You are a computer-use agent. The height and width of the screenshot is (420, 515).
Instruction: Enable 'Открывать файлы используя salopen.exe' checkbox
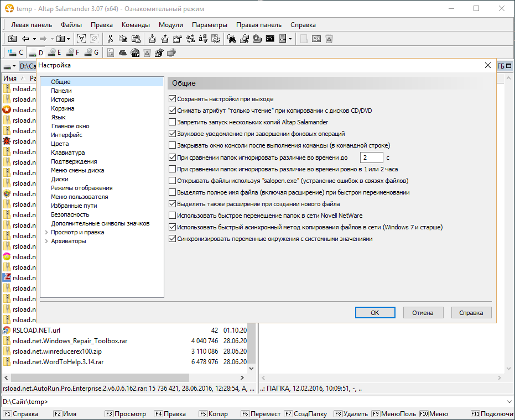tap(172, 181)
